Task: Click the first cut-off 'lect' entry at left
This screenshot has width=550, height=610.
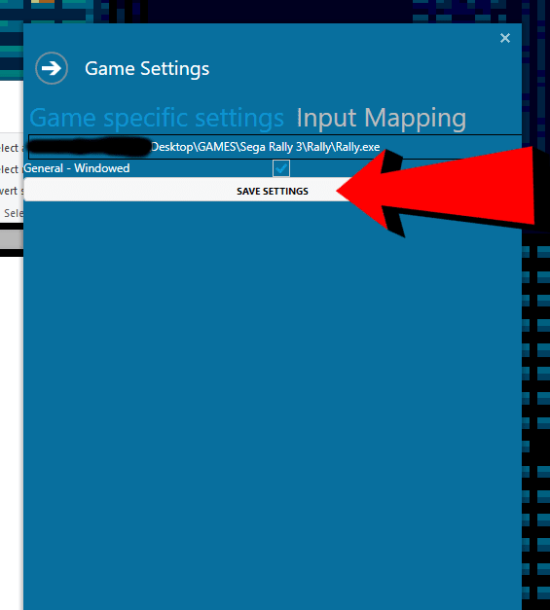Action: pos(11,148)
